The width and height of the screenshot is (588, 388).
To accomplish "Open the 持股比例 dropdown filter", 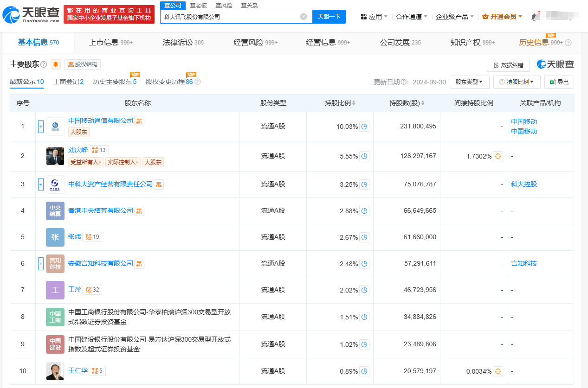I will [517, 82].
